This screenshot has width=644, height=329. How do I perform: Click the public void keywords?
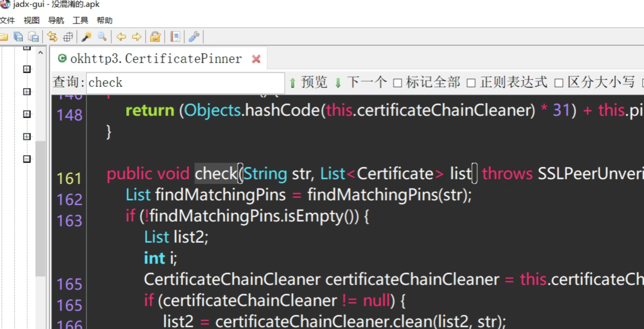pyautogui.click(x=148, y=174)
